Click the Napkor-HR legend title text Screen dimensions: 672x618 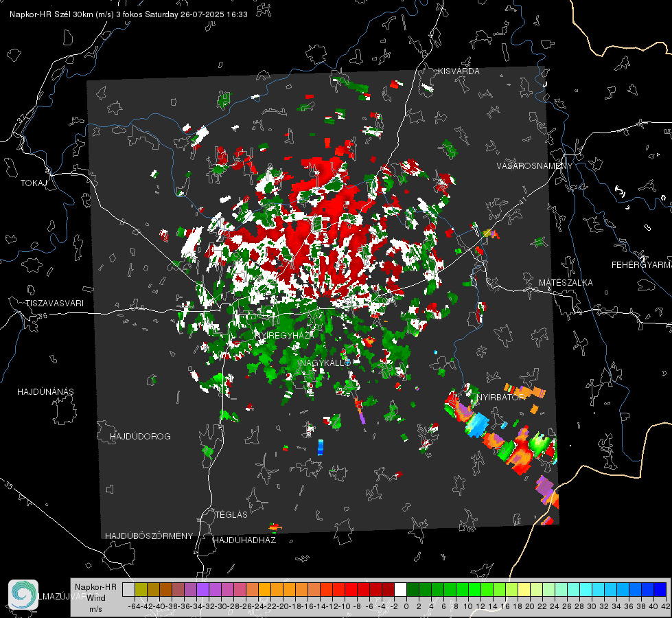pos(95,587)
